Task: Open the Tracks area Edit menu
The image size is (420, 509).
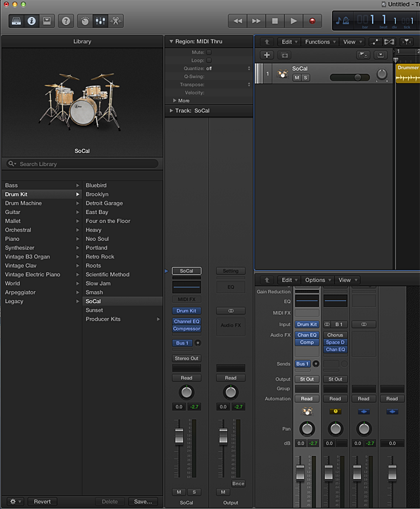Action: [x=289, y=42]
